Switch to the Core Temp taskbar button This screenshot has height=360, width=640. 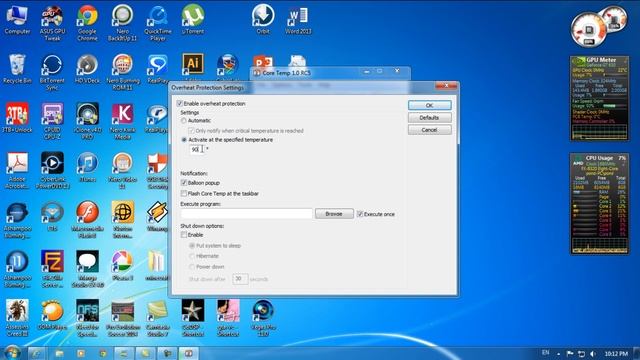188,353
